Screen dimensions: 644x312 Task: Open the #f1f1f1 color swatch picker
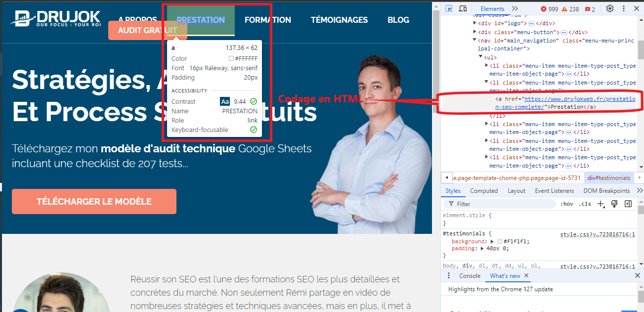(x=499, y=241)
